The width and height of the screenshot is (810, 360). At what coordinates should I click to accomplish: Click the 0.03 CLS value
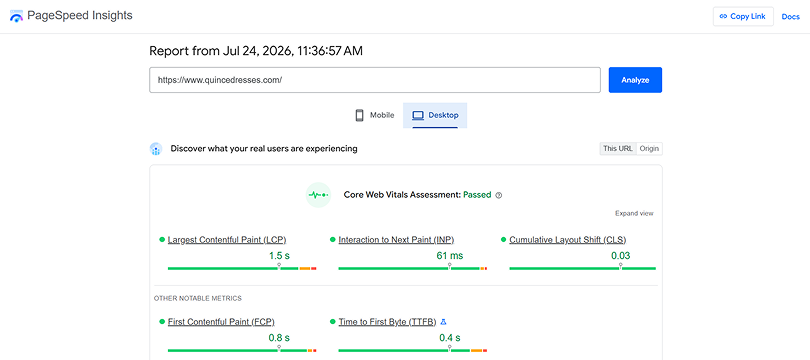click(x=620, y=256)
